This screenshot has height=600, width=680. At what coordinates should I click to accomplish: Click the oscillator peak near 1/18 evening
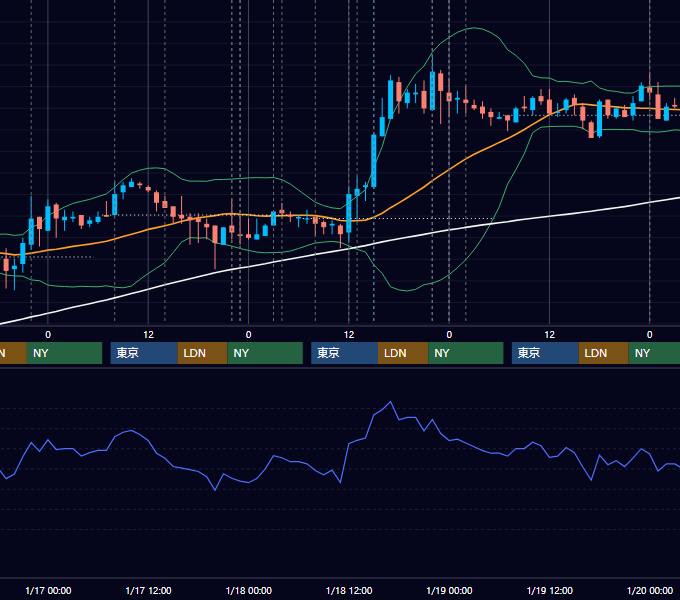[391, 402]
